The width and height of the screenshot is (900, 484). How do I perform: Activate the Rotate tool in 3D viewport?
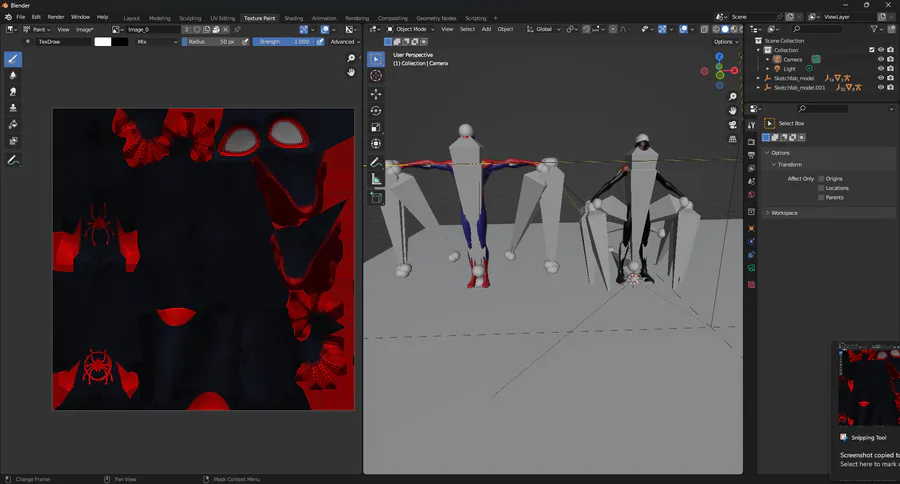tap(376, 111)
